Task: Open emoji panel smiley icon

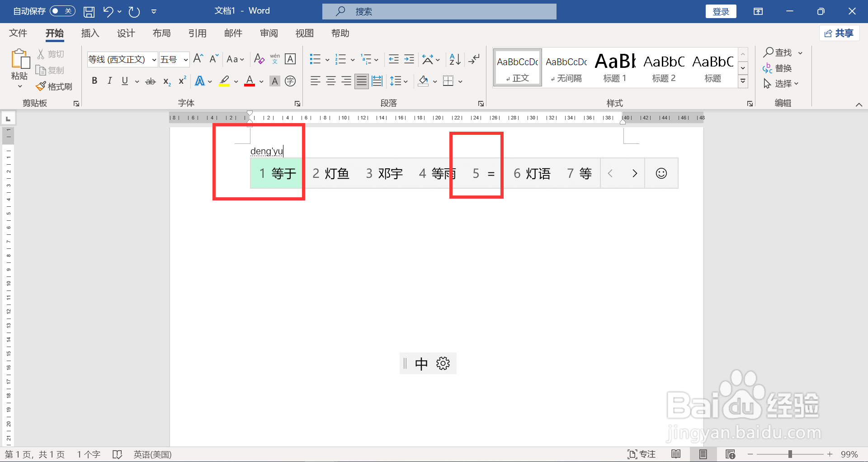Action: (x=661, y=173)
